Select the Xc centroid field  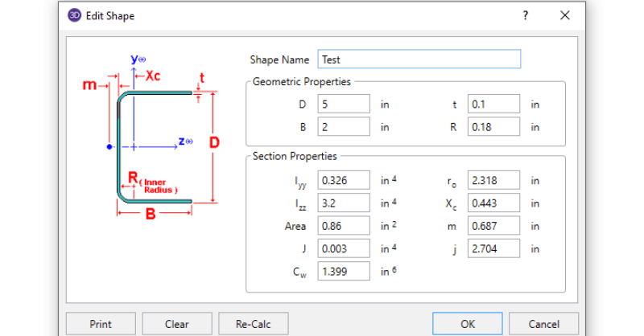pos(493,203)
